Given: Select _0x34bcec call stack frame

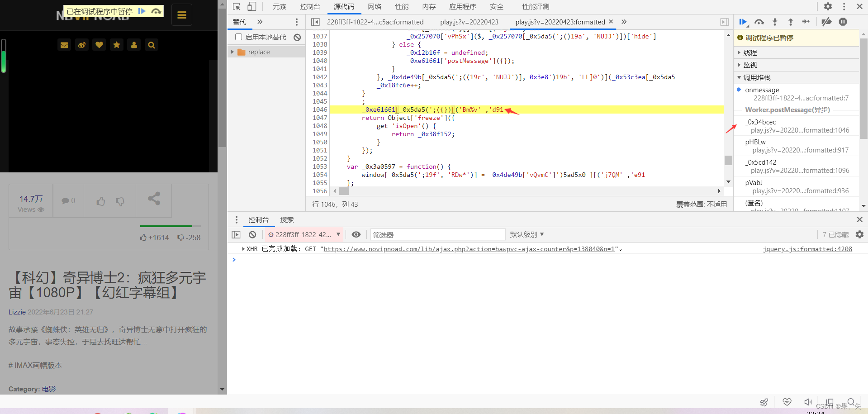Looking at the screenshot, I should (x=796, y=126).
